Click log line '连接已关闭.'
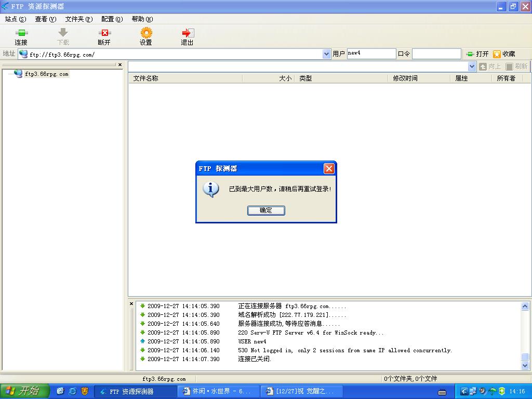 255,359
